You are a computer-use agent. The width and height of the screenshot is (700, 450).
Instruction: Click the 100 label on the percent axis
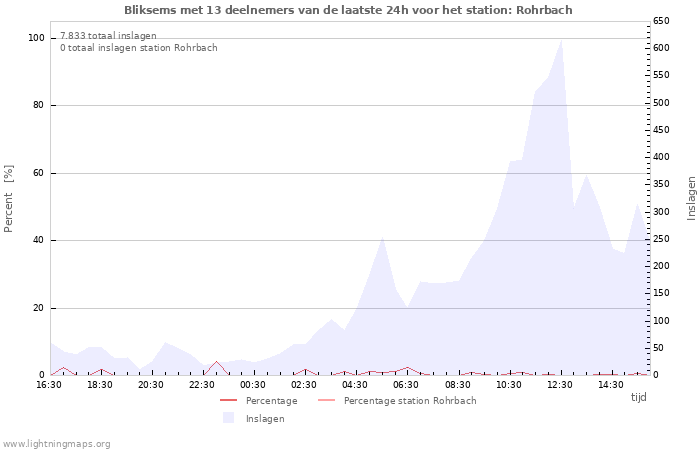pos(37,38)
